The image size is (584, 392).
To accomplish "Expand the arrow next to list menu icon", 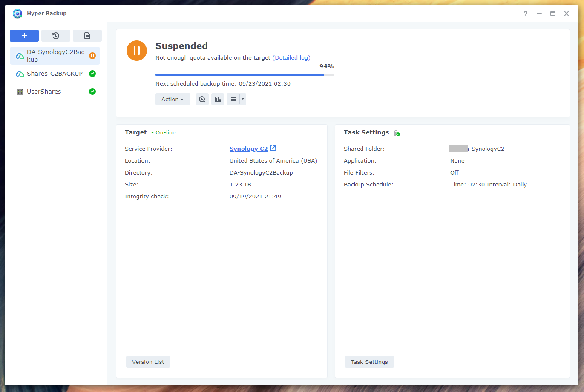I will pos(243,99).
